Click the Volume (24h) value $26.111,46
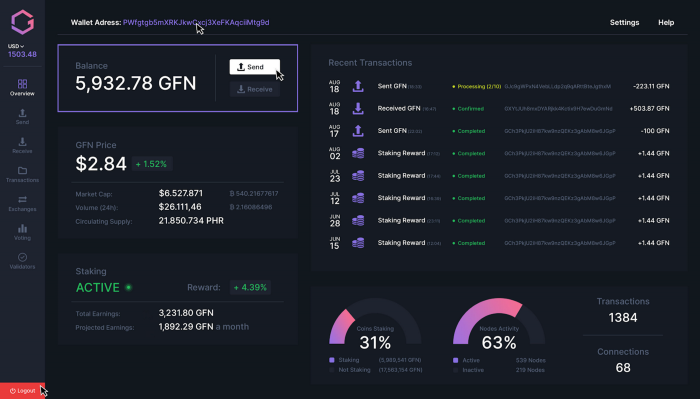 180,207
